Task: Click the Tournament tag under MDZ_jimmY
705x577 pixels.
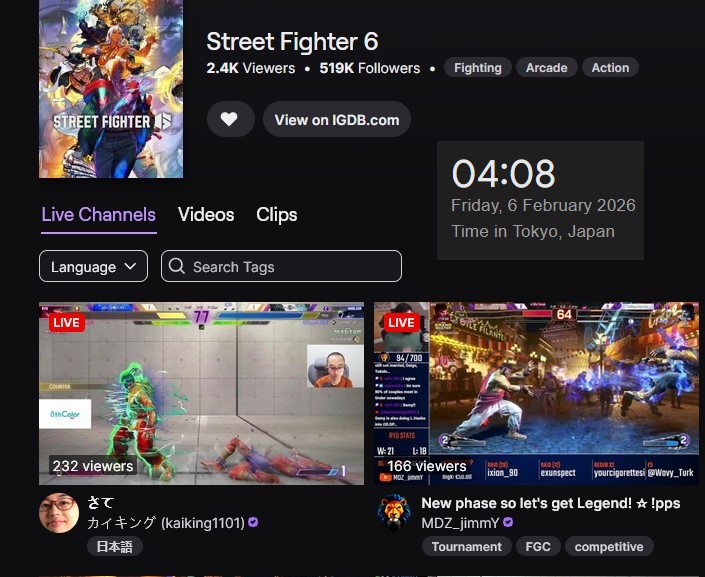Action: click(467, 546)
